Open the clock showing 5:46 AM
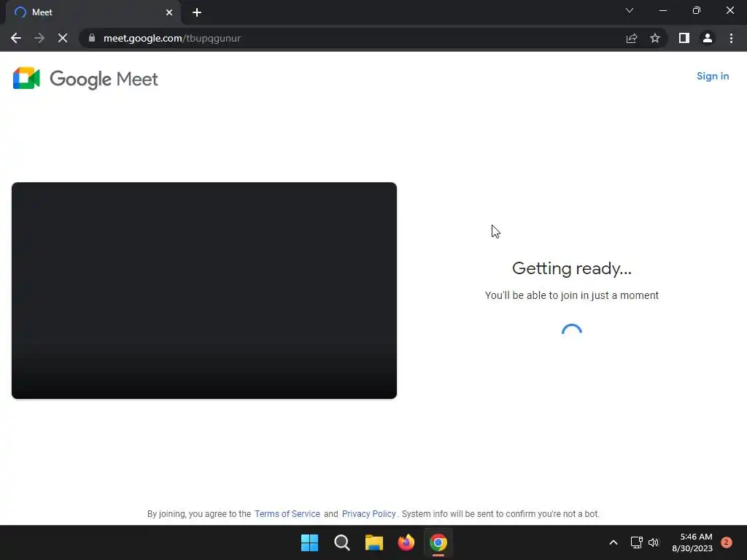 (x=692, y=542)
